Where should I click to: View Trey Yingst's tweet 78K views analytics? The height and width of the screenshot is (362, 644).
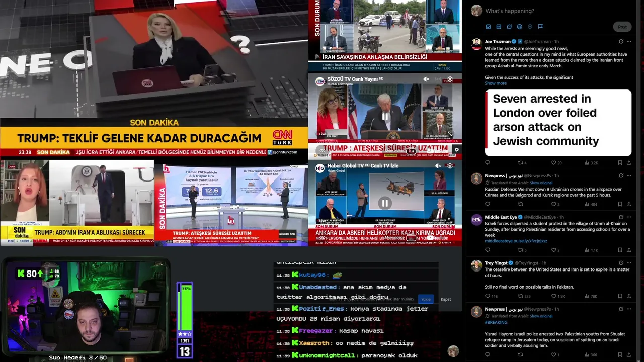coord(591,296)
